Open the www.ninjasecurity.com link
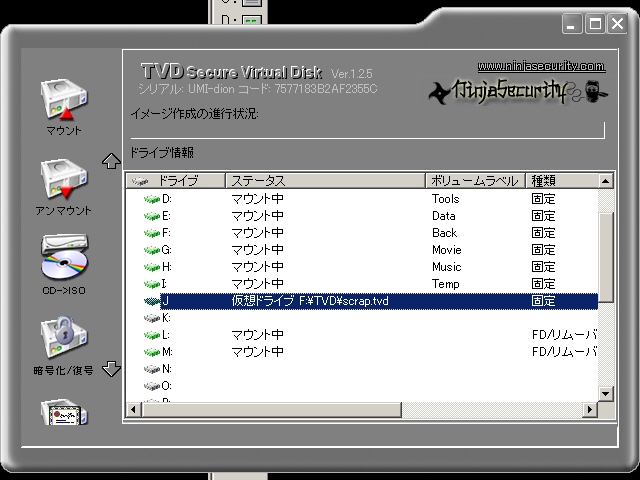The width and height of the screenshot is (640, 480). pos(541,66)
